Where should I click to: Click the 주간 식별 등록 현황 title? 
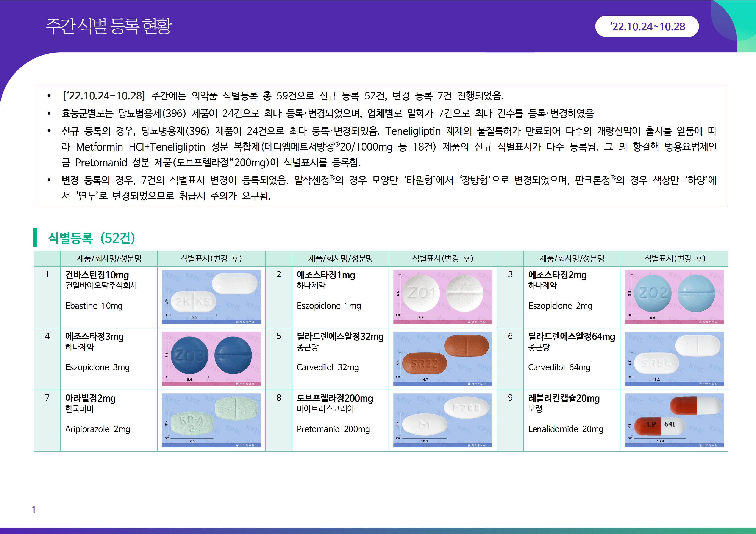(x=109, y=26)
